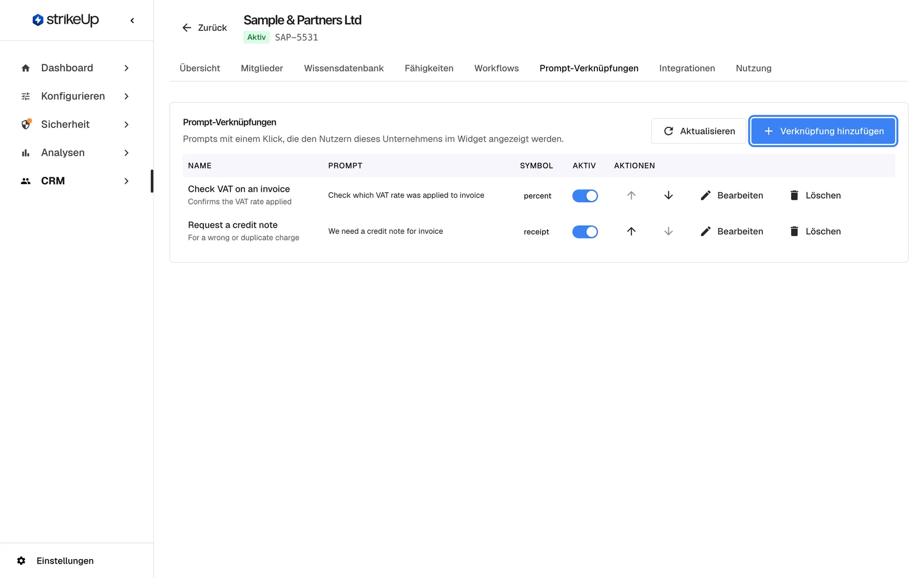The height and width of the screenshot is (578, 924).
Task: Click pencil icon for credit note row
Action: (x=706, y=231)
